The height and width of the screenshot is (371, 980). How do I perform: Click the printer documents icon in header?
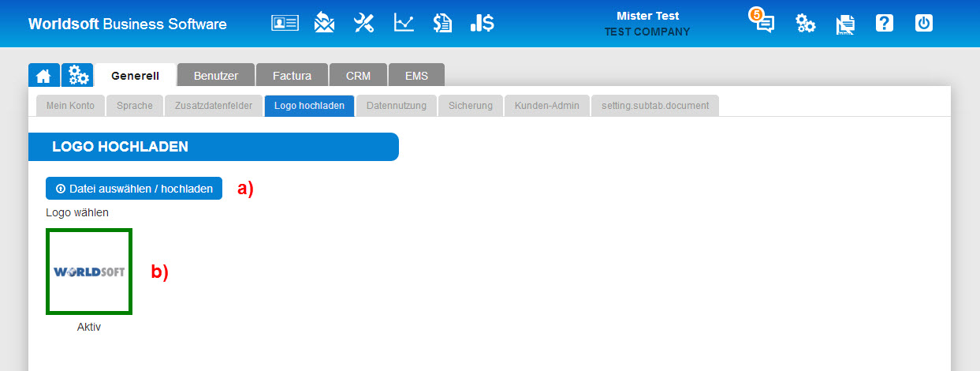[x=845, y=24]
